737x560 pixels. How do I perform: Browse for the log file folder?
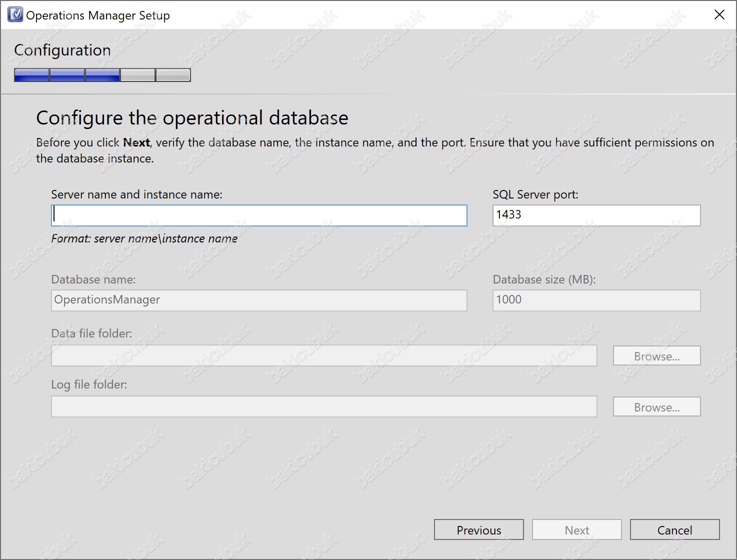(x=656, y=406)
